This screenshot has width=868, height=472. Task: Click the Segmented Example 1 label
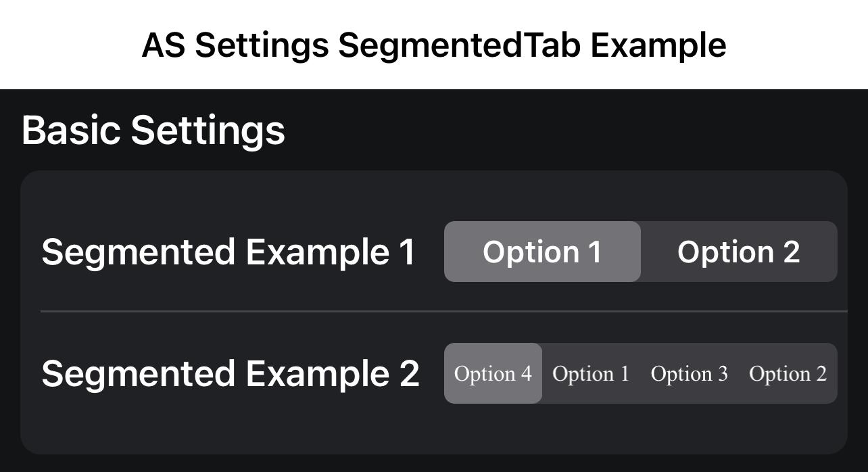click(228, 252)
